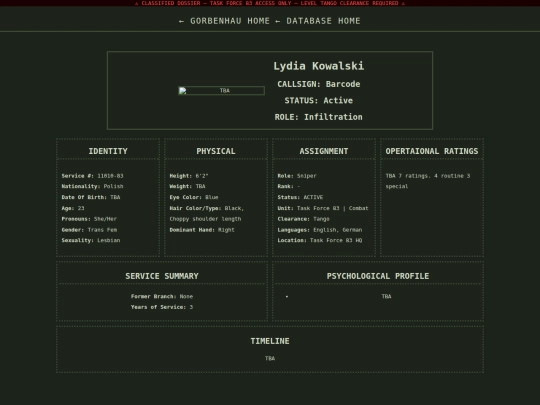Go to Database Home link
This screenshot has width=540, height=405.
pos(318,21)
